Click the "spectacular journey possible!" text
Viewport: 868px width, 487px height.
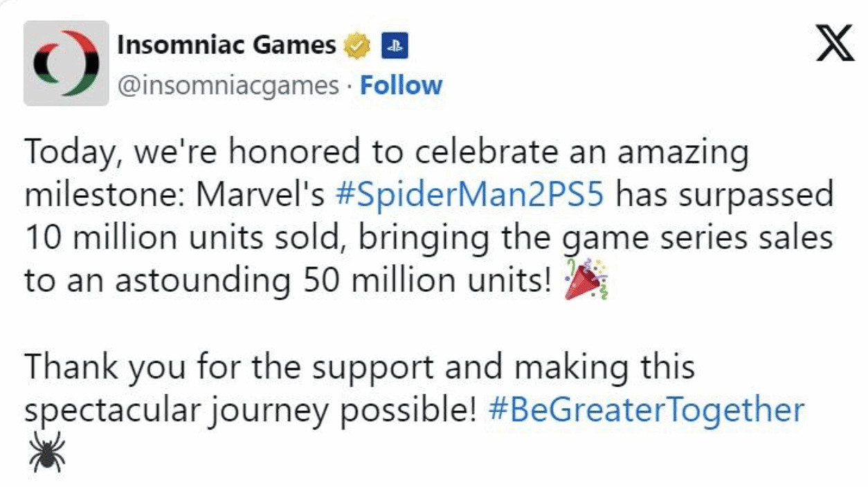point(249,410)
